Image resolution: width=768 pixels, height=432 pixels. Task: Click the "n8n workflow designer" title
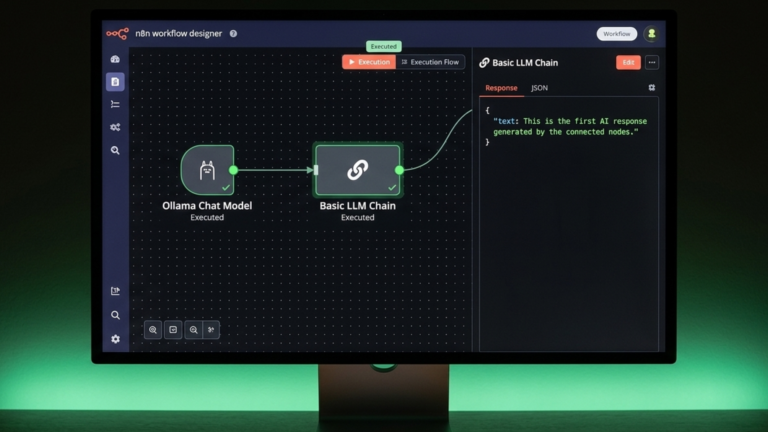[179, 33]
